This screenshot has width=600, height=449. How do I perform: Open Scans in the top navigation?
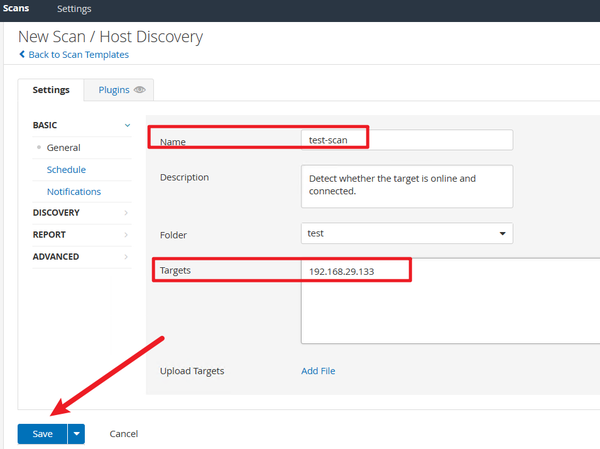tap(16, 9)
